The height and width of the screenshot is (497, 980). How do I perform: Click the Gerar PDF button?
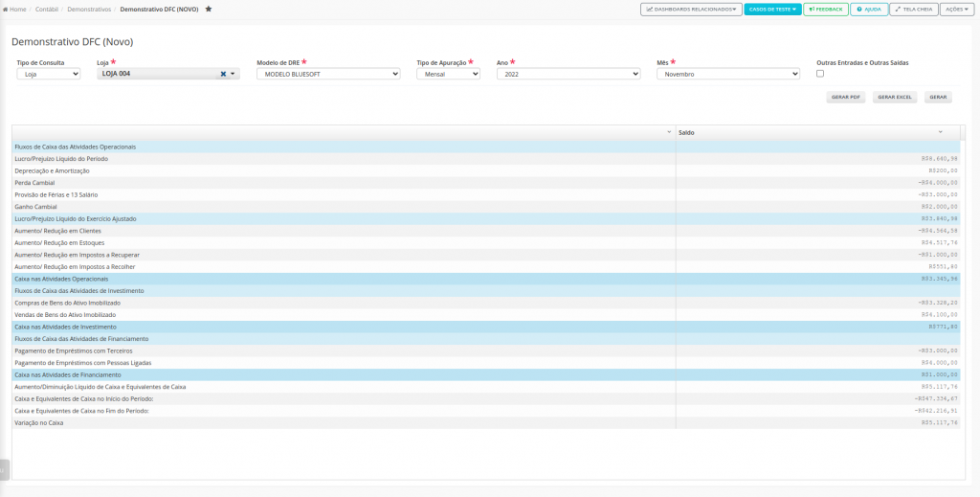(x=846, y=97)
